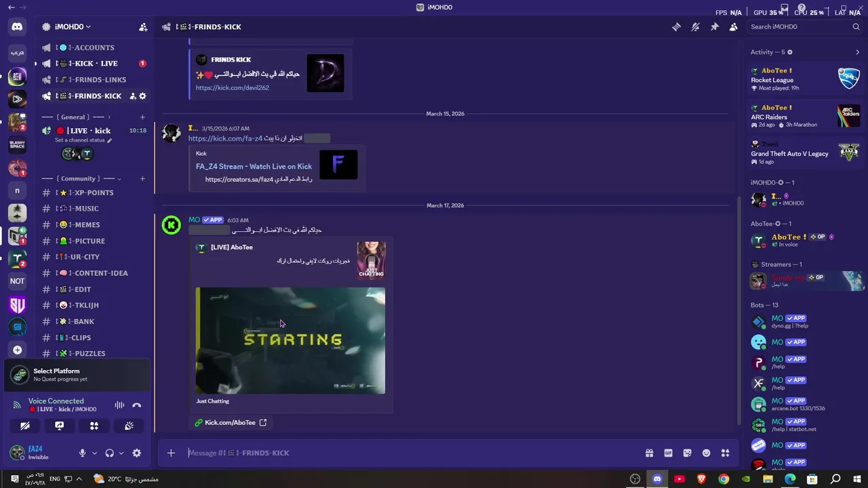Click the Select Platform quest card
Viewport: 868px width, 488px height.
[x=77, y=375]
